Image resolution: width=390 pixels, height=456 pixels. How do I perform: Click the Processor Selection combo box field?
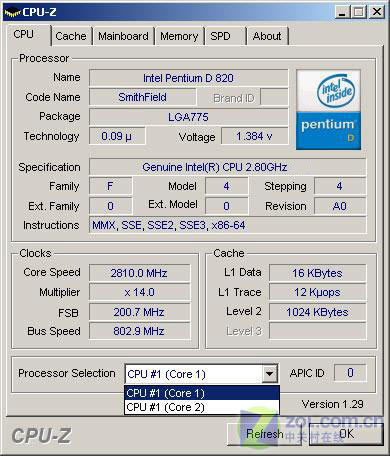[x=201, y=374]
